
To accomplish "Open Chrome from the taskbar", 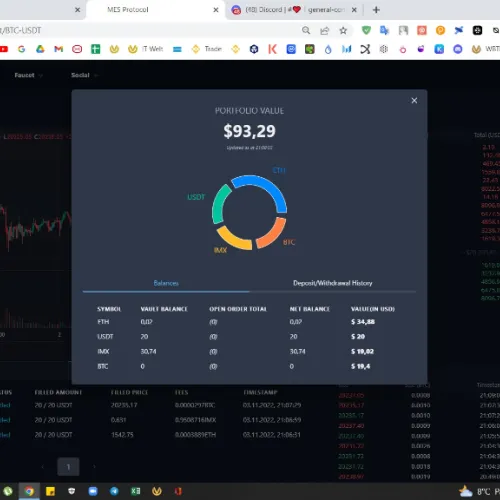I will tap(29, 491).
